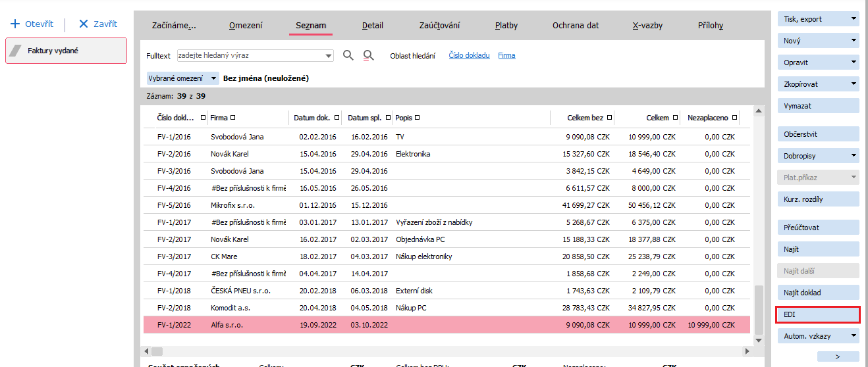Expand the Vybrané omezení dropdown
The image size is (868, 367).
pyautogui.click(x=213, y=78)
